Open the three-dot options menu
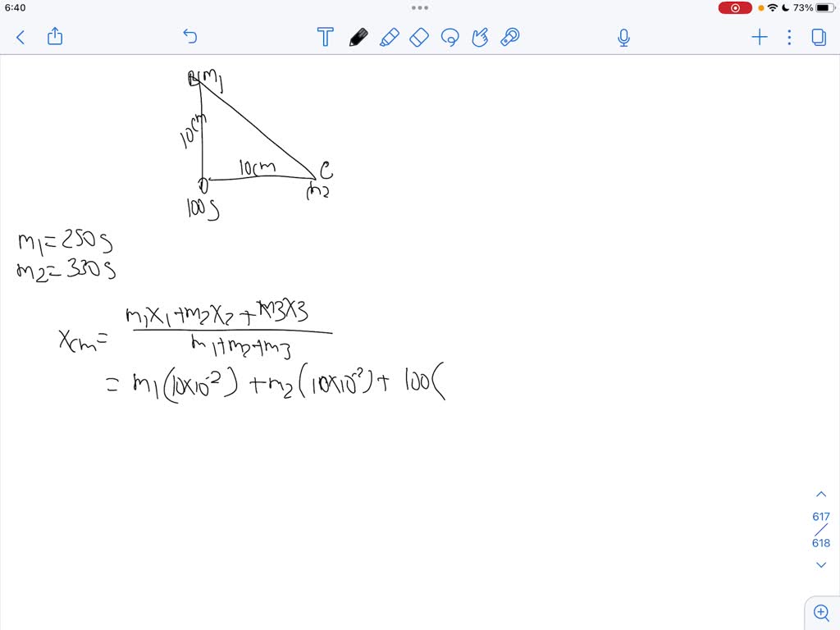The width and height of the screenshot is (840, 630). click(x=789, y=37)
